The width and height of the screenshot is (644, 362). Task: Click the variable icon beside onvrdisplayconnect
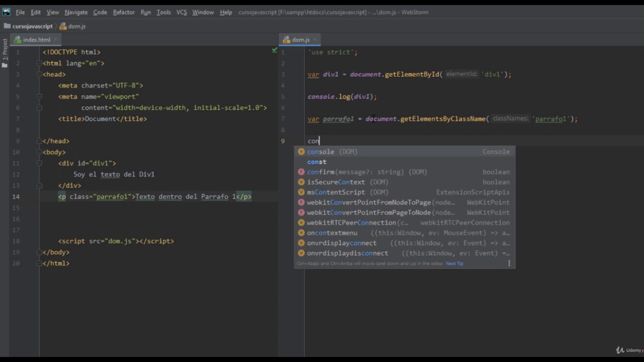(301, 243)
